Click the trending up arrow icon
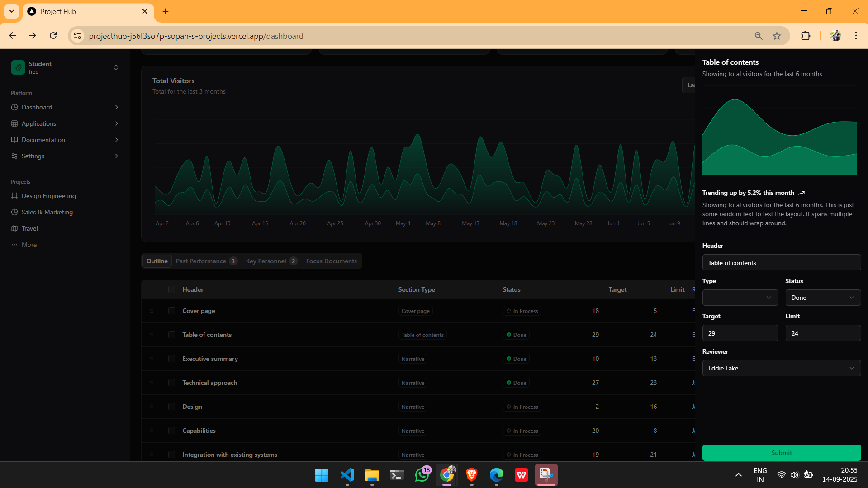The width and height of the screenshot is (868, 488). point(802,193)
